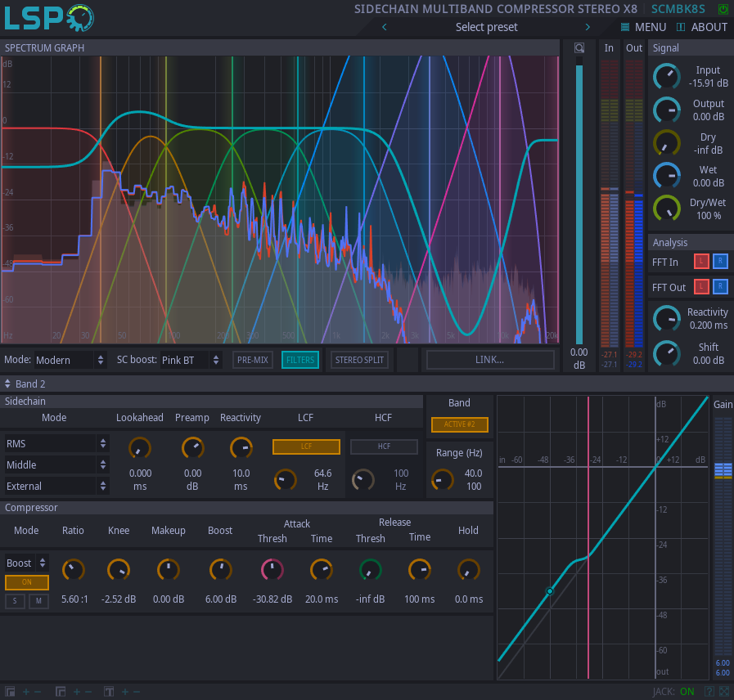Toggle FFT In left channel L button
The image size is (734, 700).
click(701, 262)
